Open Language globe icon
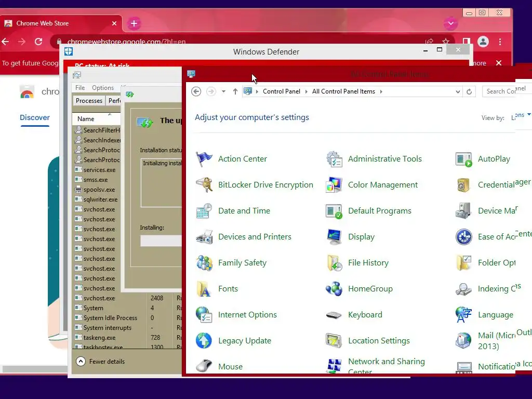 tap(464, 315)
